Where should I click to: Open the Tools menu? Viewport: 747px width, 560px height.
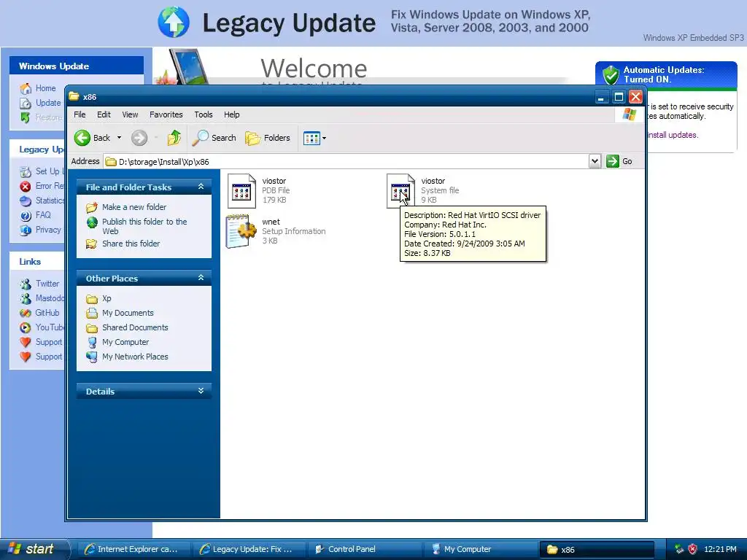point(204,114)
